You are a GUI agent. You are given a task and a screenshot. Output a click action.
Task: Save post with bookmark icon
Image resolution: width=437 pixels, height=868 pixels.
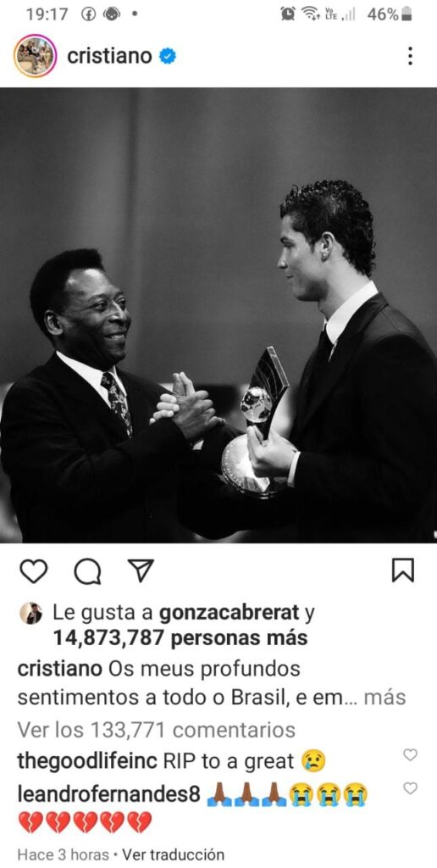pos(403,570)
